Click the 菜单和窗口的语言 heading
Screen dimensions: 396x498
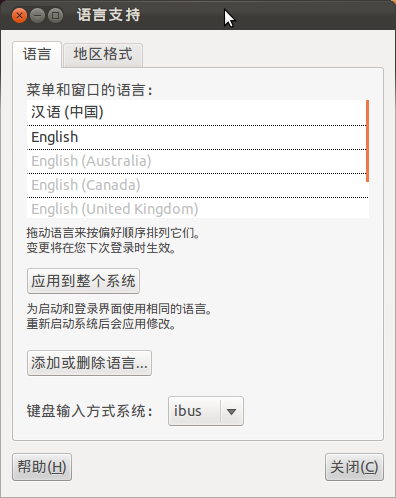pos(90,90)
